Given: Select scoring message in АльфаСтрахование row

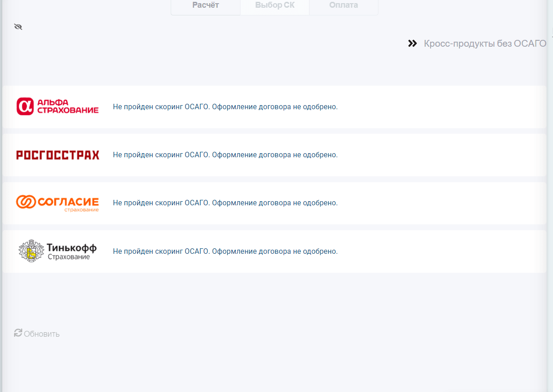Looking at the screenshot, I should pos(225,107).
